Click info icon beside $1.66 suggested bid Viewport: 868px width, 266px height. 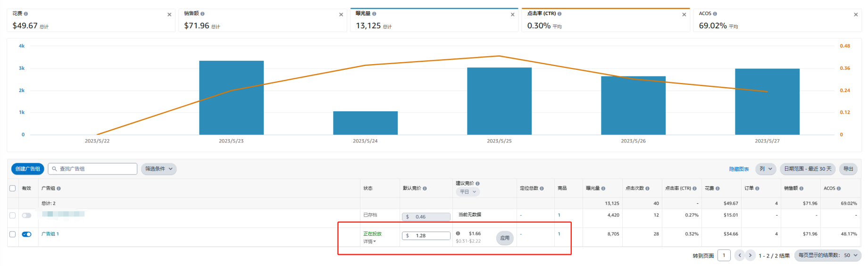point(458,233)
